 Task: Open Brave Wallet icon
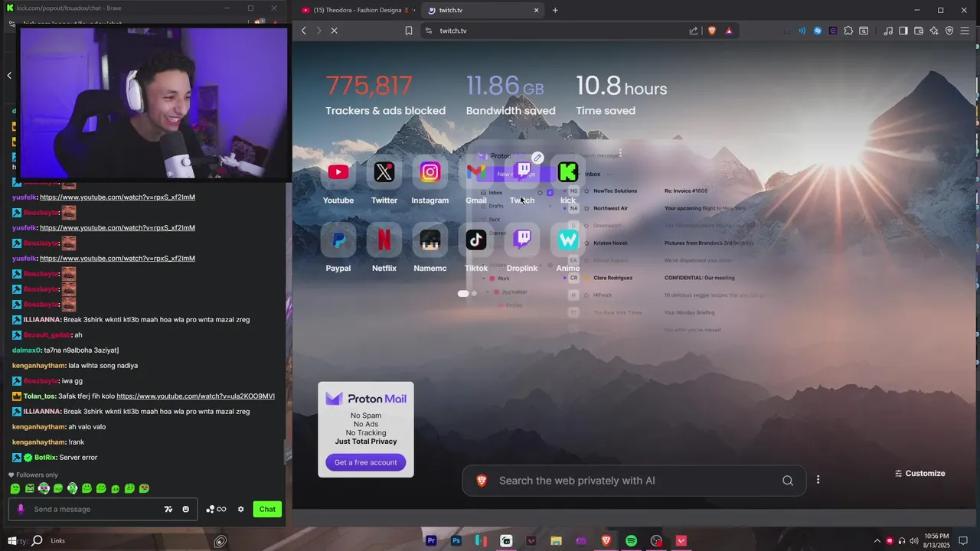919,31
